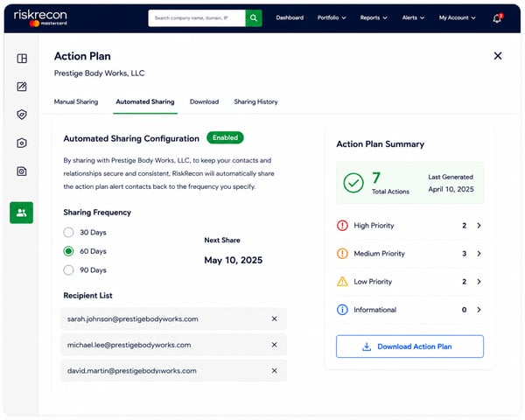Click sarah.johnson@prestigebodyworks.com recipient row
Viewport: 525px width, 420px height.
[173, 318]
